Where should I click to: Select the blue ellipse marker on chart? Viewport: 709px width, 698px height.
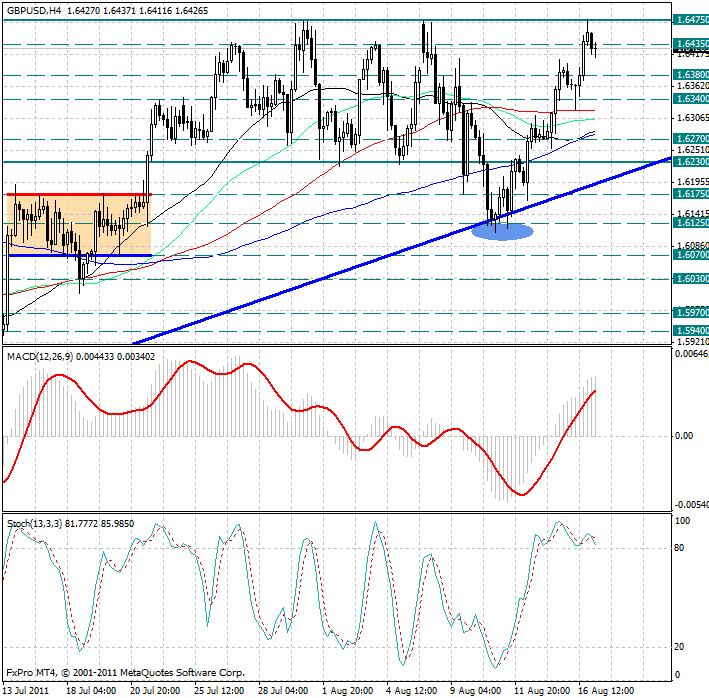pyautogui.click(x=502, y=230)
